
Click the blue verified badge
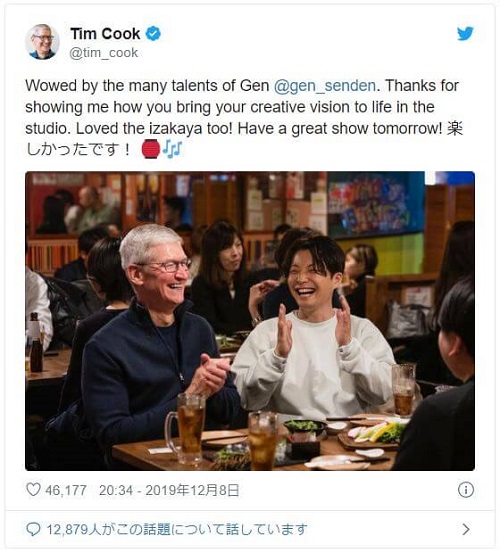[x=153, y=34]
